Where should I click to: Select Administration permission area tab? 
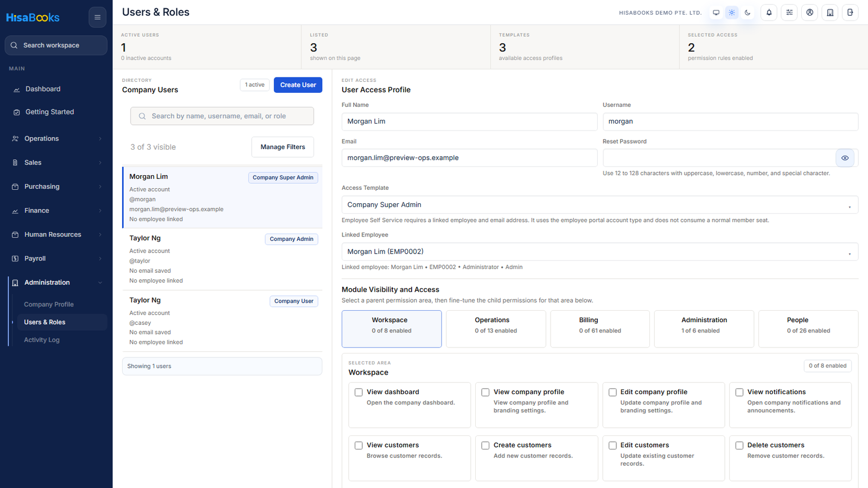tap(704, 329)
